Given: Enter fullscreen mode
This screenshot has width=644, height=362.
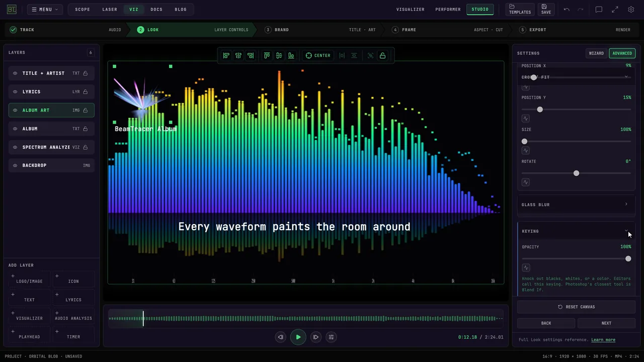Looking at the screenshot, I should tap(615, 9).
